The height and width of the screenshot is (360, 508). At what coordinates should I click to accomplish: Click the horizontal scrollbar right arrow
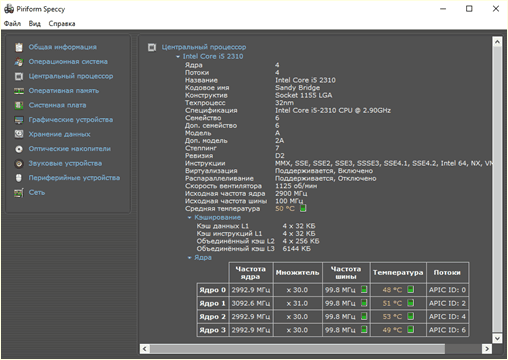pyautogui.click(x=487, y=349)
